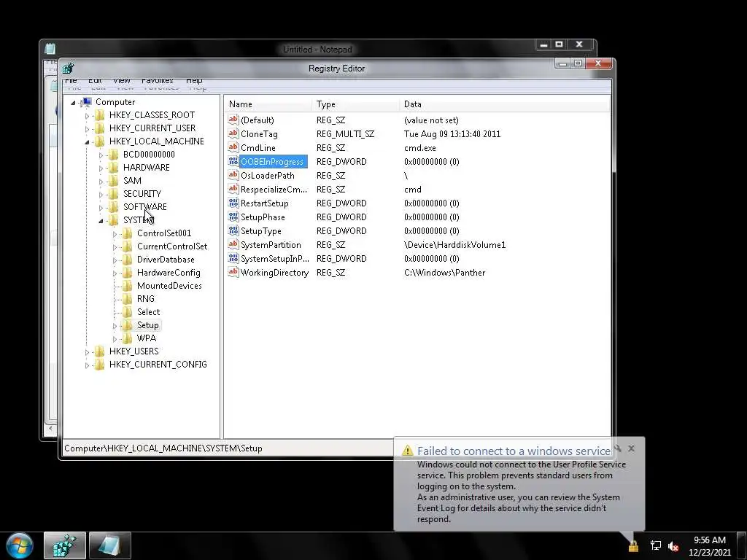Click the OOBEInProgress DWORD value icon
Image resolution: width=747 pixels, height=560 pixels.
233,161
